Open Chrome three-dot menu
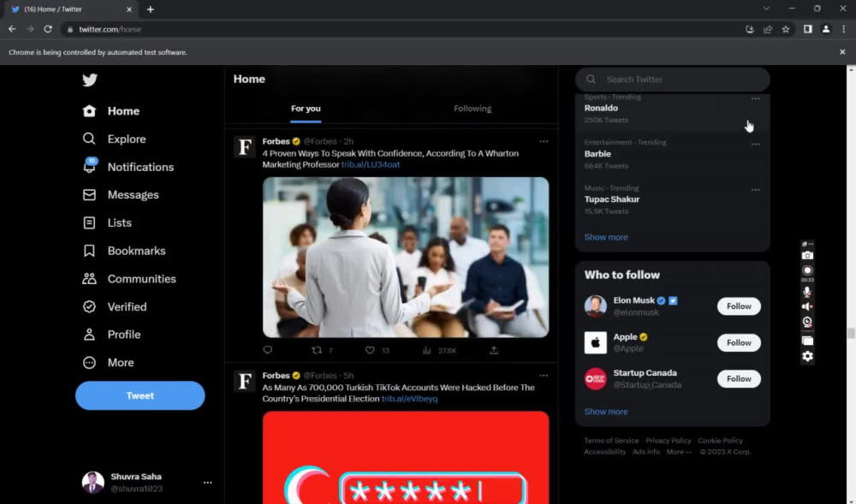Screen dimensions: 856x504 (x=843, y=29)
